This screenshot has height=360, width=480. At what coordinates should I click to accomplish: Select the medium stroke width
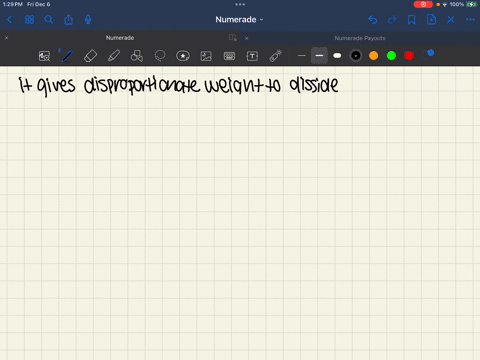pyautogui.click(x=319, y=56)
